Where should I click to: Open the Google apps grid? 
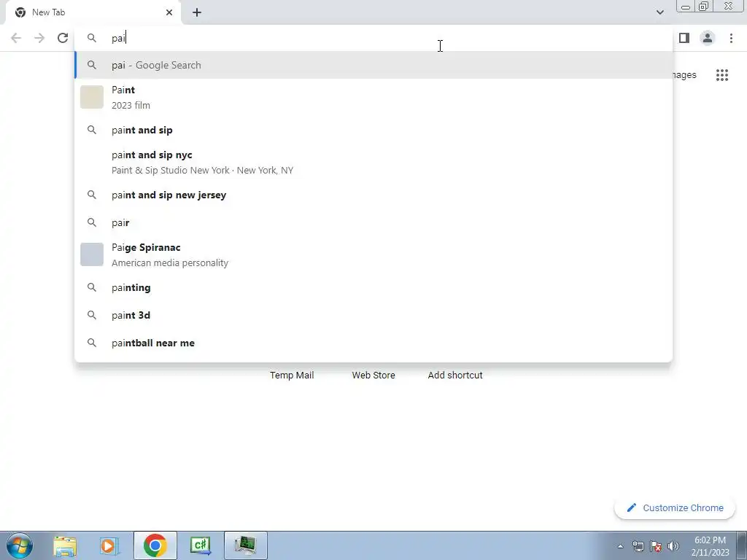pyautogui.click(x=722, y=75)
